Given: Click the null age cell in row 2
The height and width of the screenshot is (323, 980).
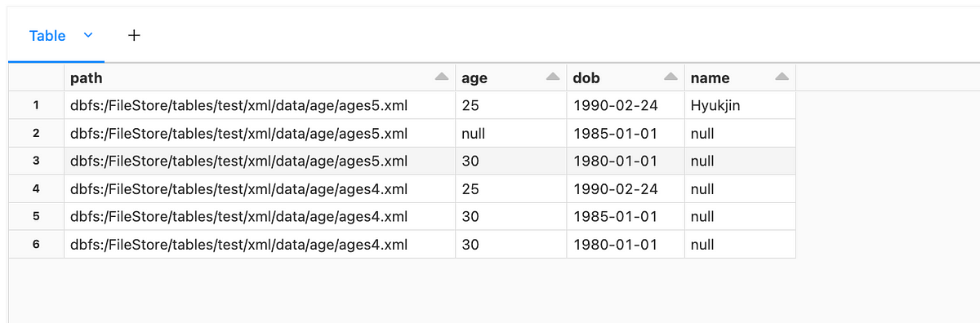Looking at the screenshot, I should [511, 133].
